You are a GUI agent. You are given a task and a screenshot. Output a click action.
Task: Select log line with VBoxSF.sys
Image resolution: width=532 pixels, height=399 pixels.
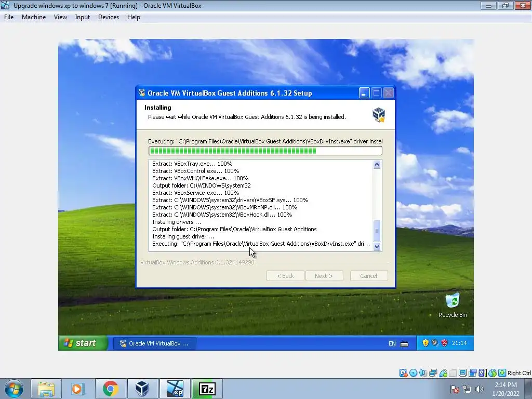click(x=230, y=200)
